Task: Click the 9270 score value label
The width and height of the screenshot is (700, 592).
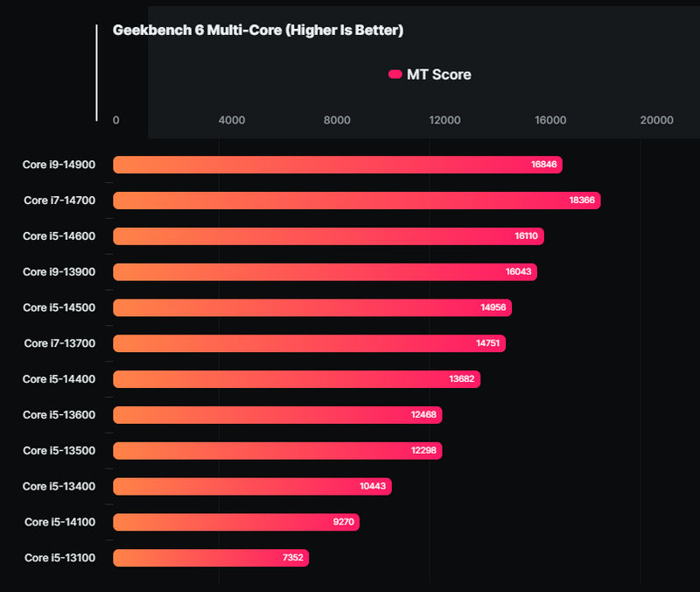Action: pyautogui.click(x=343, y=522)
